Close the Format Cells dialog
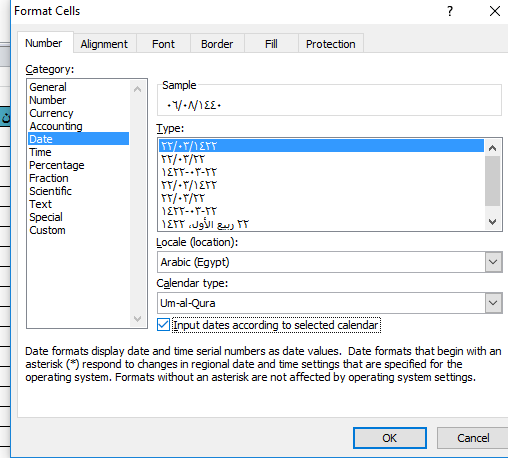This screenshot has width=508, height=458. pyautogui.click(x=495, y=11)
